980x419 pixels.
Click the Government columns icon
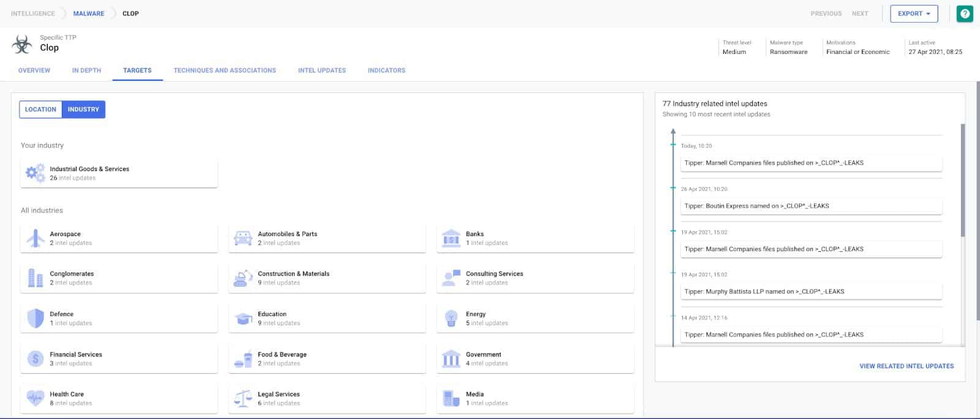coord(451,359)
